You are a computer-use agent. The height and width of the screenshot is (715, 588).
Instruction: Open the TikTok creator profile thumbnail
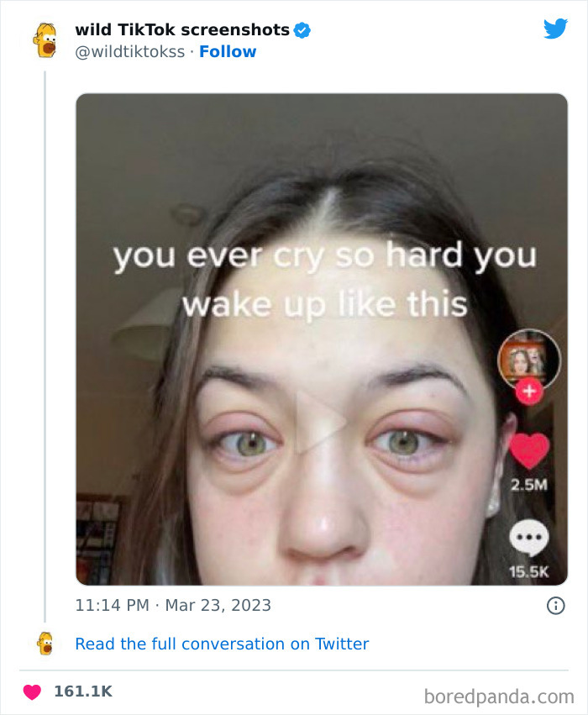click(529, 360)
